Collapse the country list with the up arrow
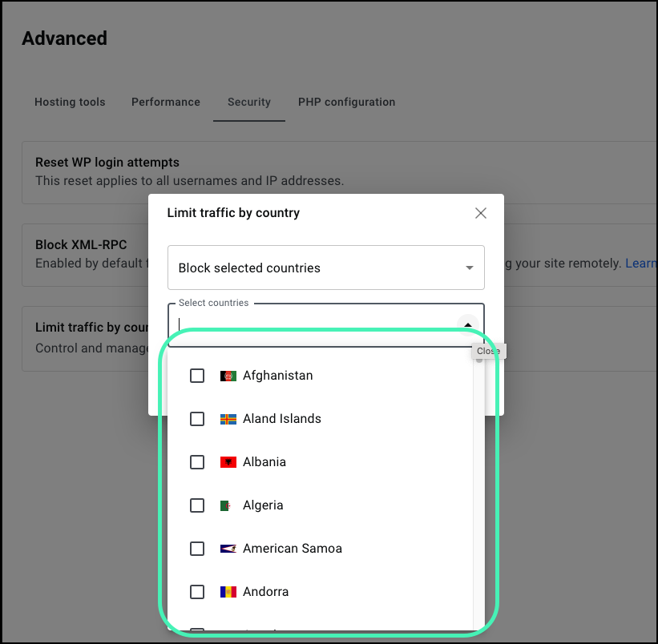The width and height of the screenshot is (658, 644). pos(468,325)
